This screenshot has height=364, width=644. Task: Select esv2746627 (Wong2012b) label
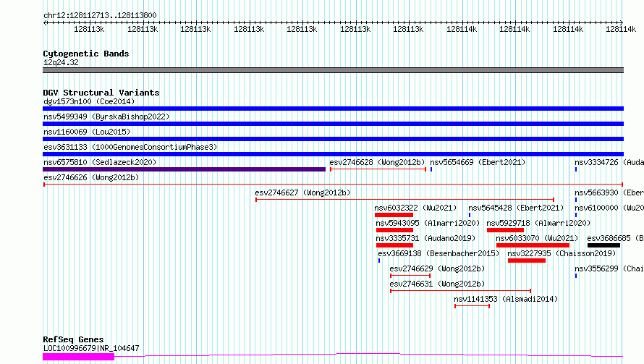pyautogui.click(x=302, y=192)
